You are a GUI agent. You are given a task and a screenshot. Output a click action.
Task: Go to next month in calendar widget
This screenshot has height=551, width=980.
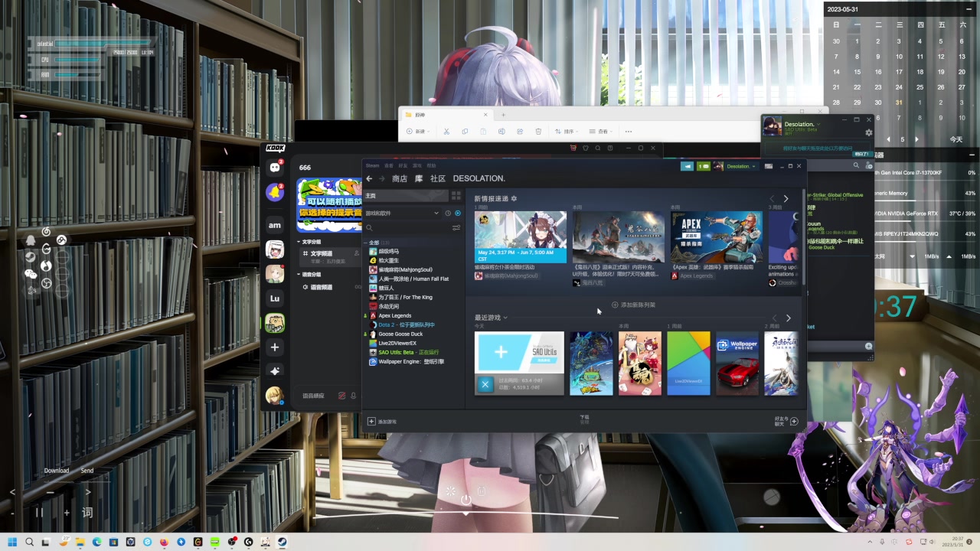(916, 139)
